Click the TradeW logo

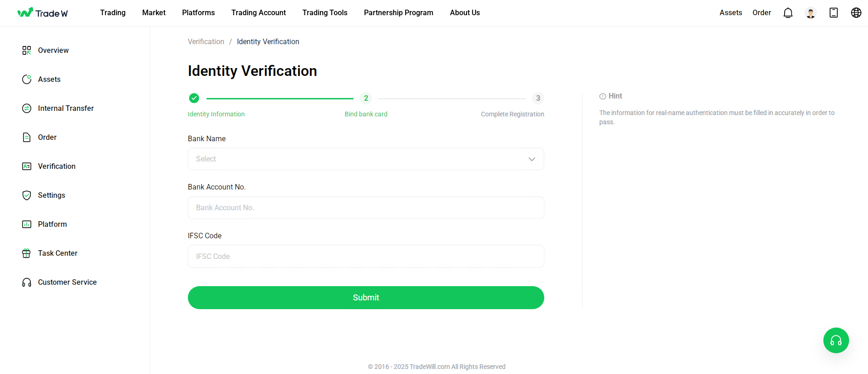(42, 13)
